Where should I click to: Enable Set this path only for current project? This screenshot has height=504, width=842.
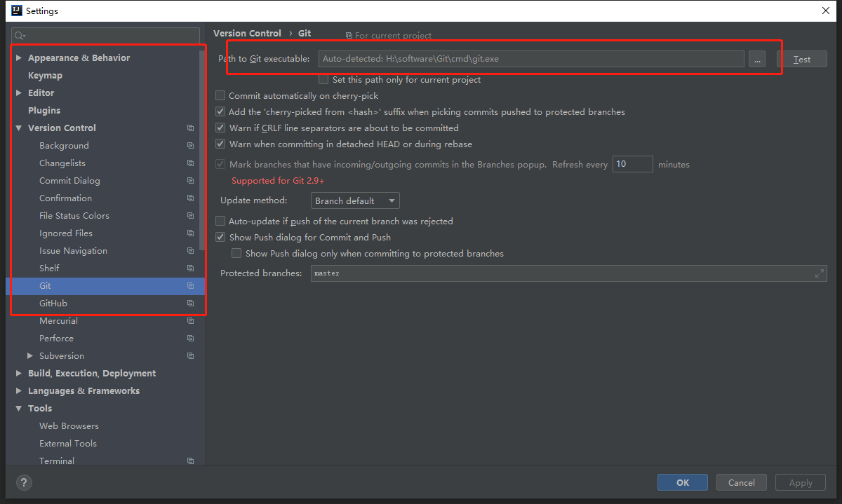(323, 79)
